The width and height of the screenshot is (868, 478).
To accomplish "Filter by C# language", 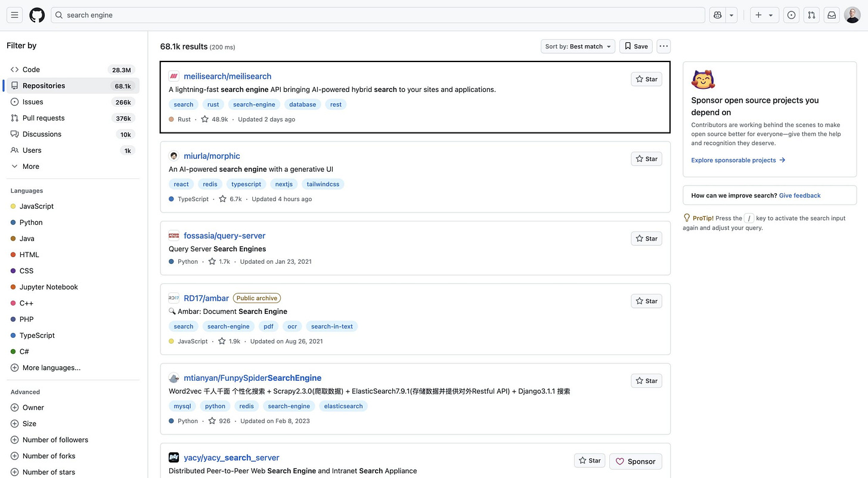I will tap(72, 351).
